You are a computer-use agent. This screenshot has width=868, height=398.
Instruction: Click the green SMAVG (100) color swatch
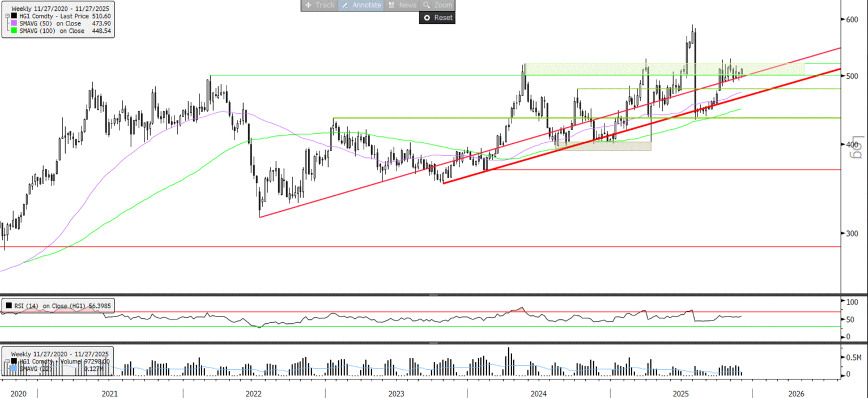point(14,31)
